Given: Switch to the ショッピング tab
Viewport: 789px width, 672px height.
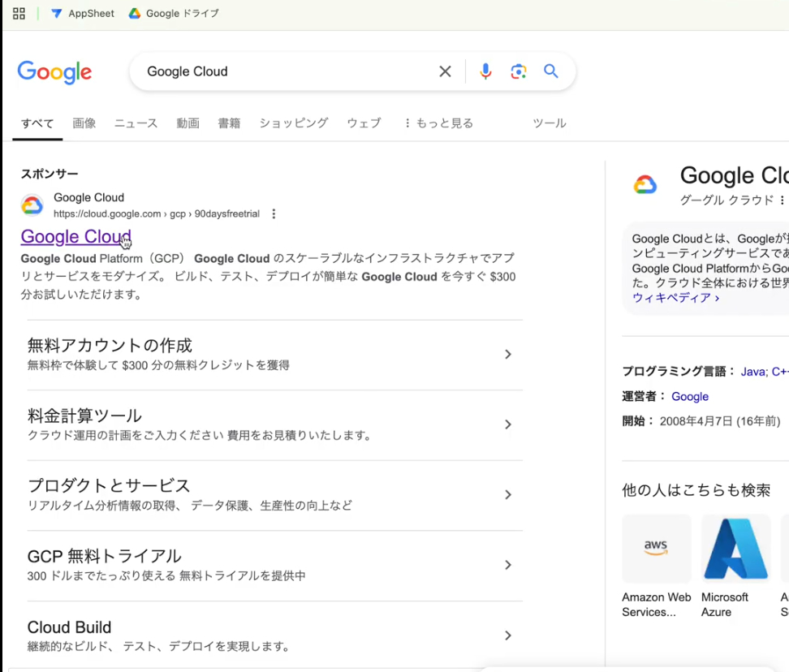Looking at the screenshot, I should click(294, 123).
